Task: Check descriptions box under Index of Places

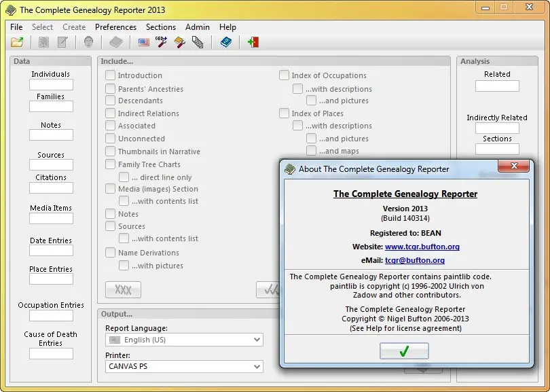Action: coord(297,126)
